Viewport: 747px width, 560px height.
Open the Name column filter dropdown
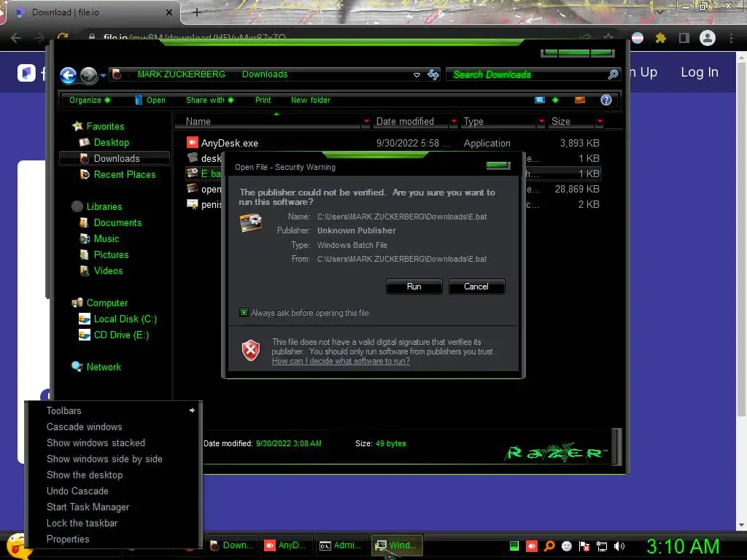click(x=366, y=122)
